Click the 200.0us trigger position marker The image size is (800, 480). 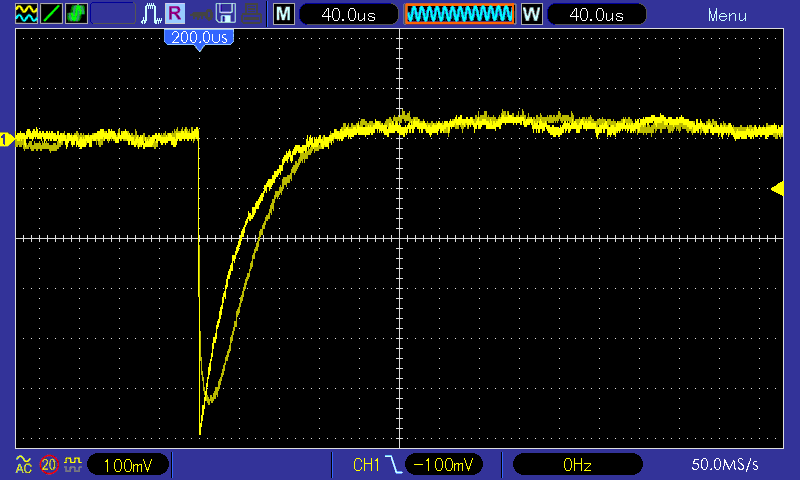tap(199, 39)
